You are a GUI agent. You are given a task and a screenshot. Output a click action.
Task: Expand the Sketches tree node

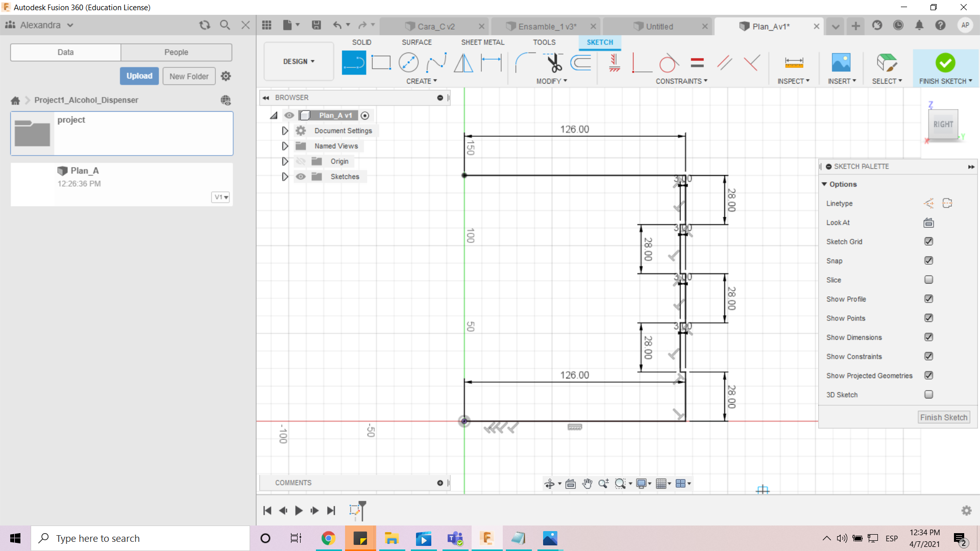pyautogui.click(x=285, y=177)
